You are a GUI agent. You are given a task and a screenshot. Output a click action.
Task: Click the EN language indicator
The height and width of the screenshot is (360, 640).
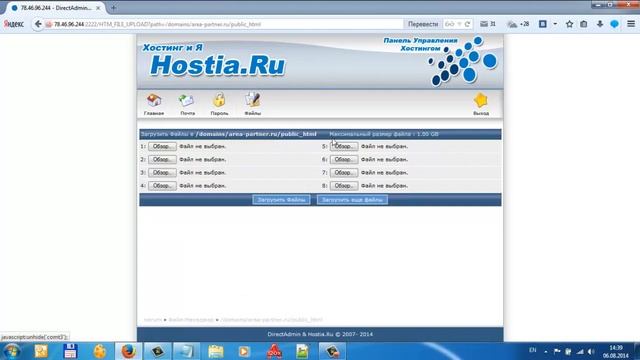pos(533,350)
